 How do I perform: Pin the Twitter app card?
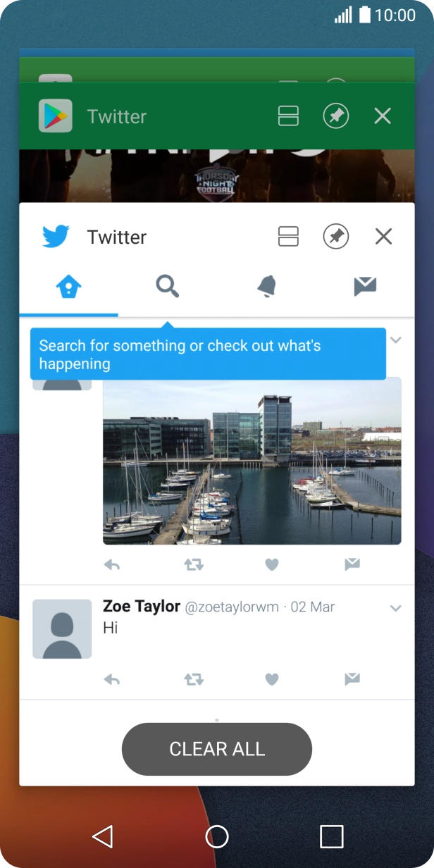tap(336, 237)
